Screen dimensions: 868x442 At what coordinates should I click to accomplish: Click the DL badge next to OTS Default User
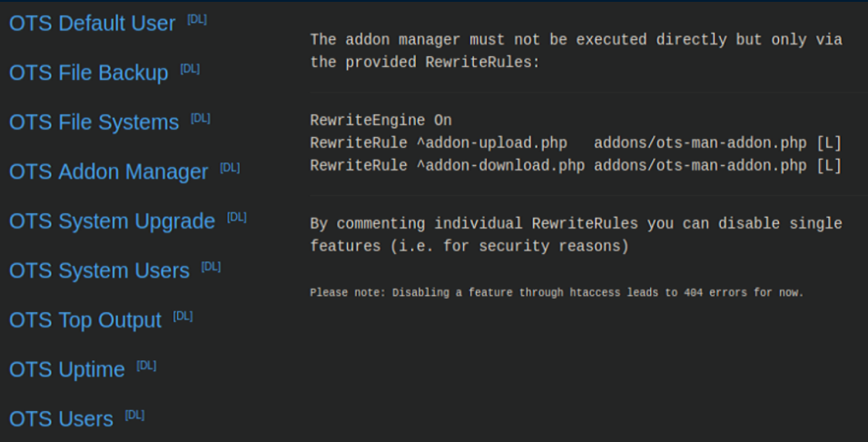(197, 19)
